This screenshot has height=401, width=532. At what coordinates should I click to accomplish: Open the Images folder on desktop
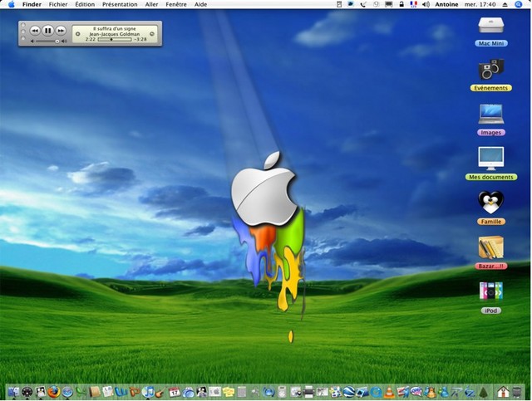coord(490,114)
